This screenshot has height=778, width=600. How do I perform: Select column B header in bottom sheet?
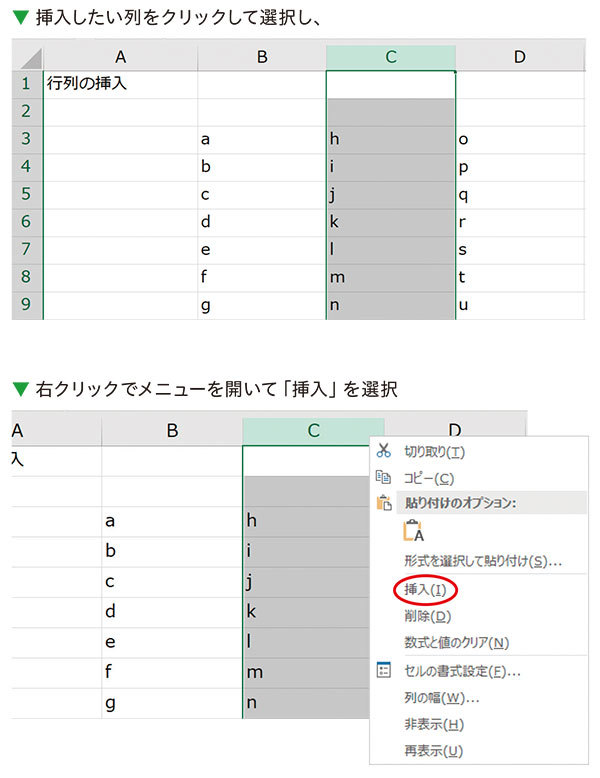click(172, 431)
